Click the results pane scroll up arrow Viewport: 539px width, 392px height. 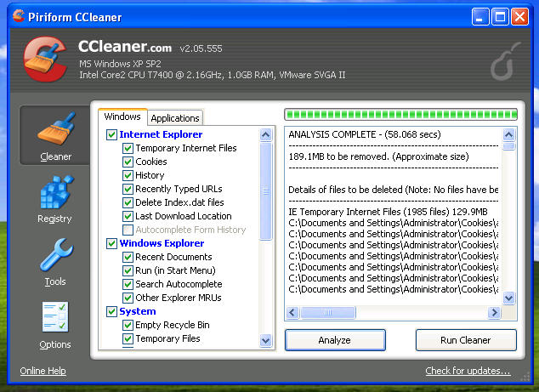pyautogui.click(x=508, y=134)
